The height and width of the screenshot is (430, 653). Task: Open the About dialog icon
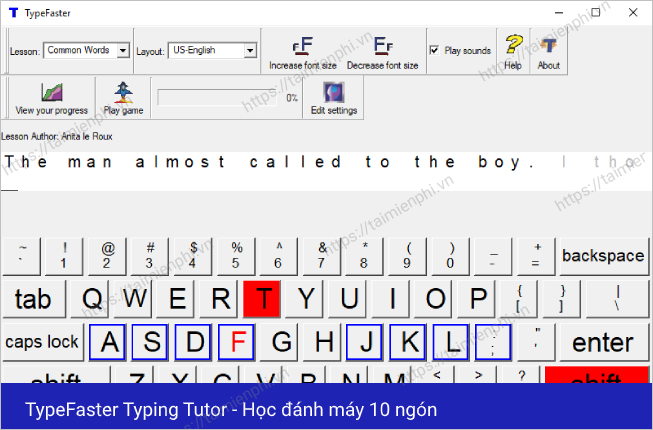548,45
